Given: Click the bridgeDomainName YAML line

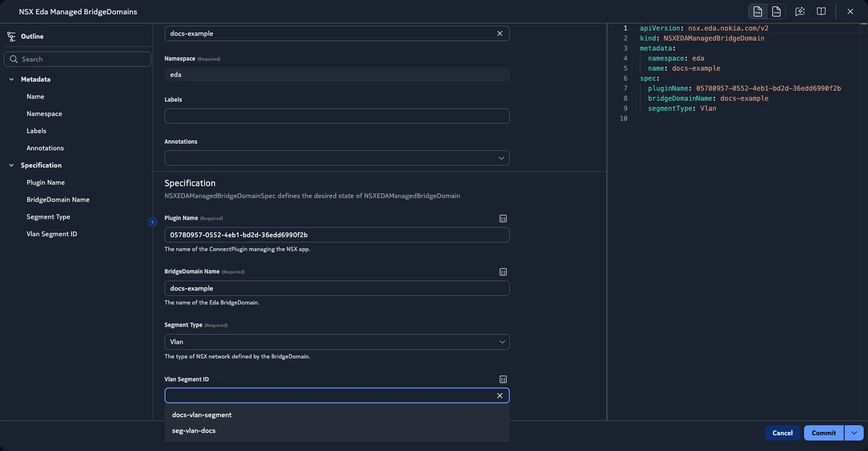Looking at the screenshot, I should [x=708, y=98].
